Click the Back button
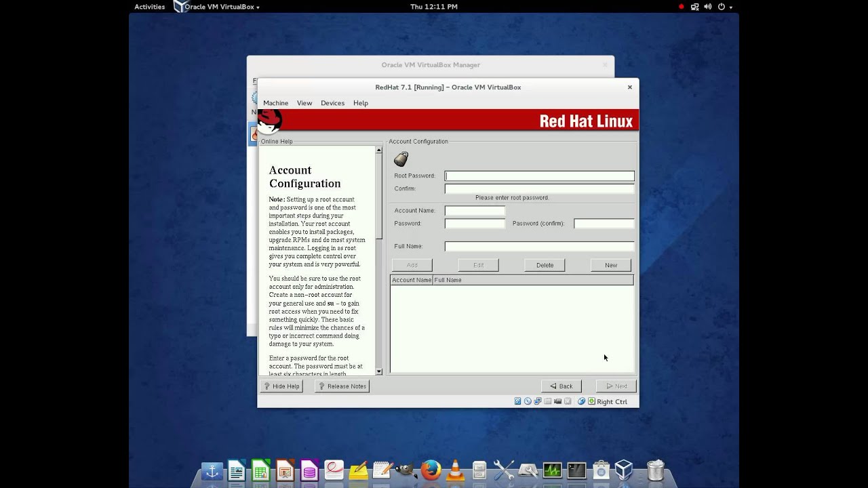Image resolution: width=868 pixels, height=488 pixels. pos(561,386)
